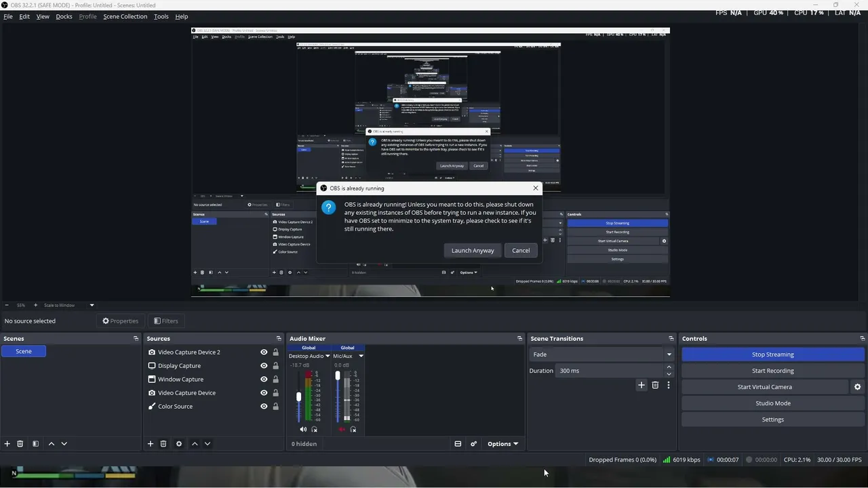This screenshot has height=488, width=868.
Task: Open the File menu in the main menu bar
Action: coord(8,16)
